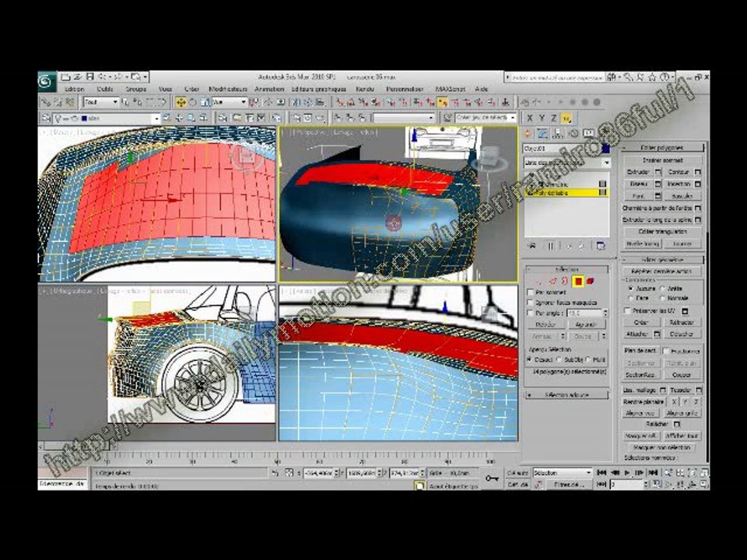Click the Extruder button

click(638, 172)
